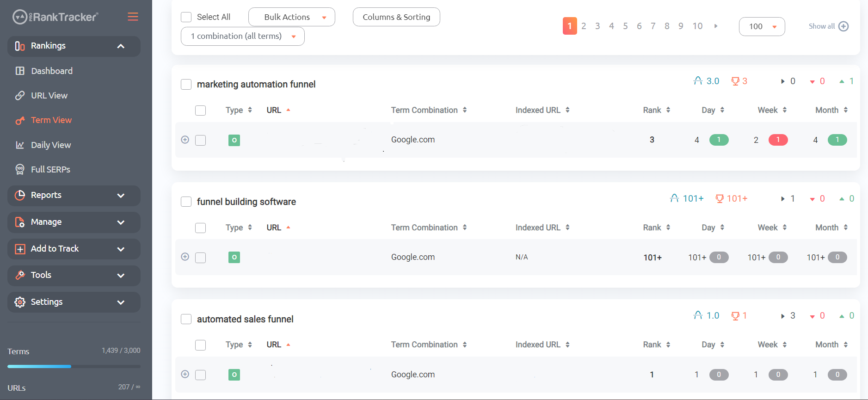The height and width of the screenshot is (400, 868).
Task: Open the 1 combination (all terms) dropdown
Action: 243,36
